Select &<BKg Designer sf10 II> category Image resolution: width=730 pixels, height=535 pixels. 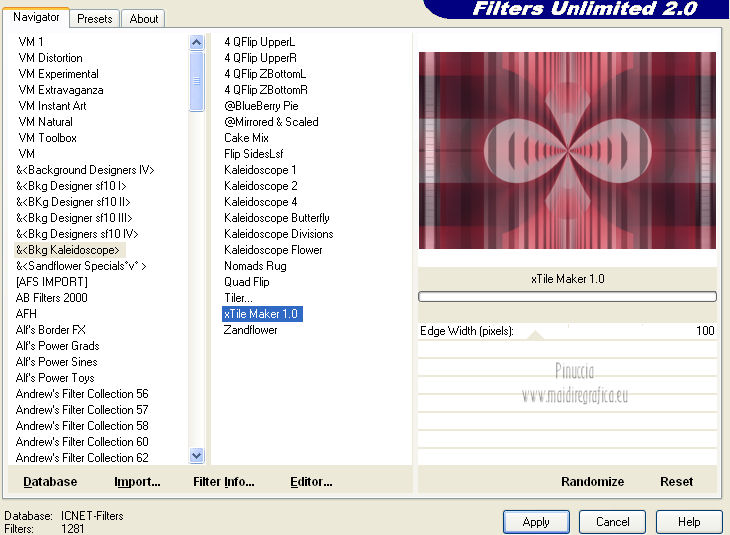(x=73, y=202)
